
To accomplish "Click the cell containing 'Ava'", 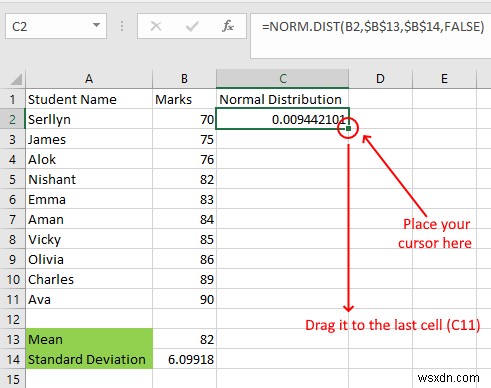I will [89, 299].
